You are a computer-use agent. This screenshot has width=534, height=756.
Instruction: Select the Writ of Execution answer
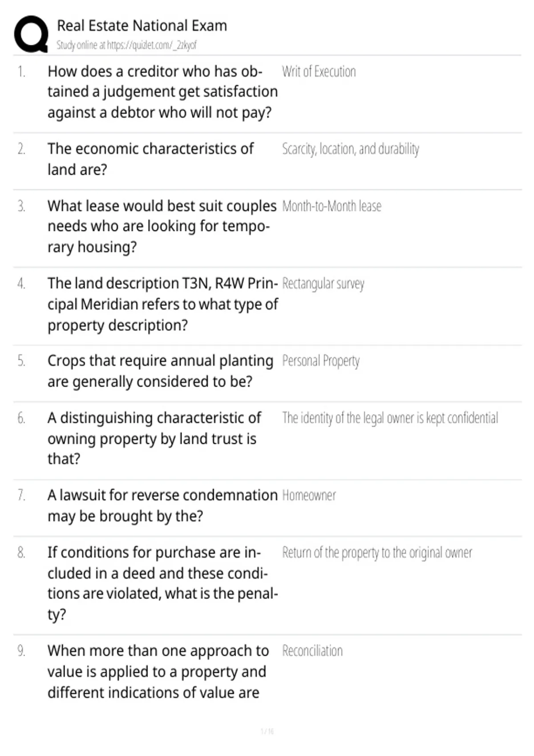[319, 72]
